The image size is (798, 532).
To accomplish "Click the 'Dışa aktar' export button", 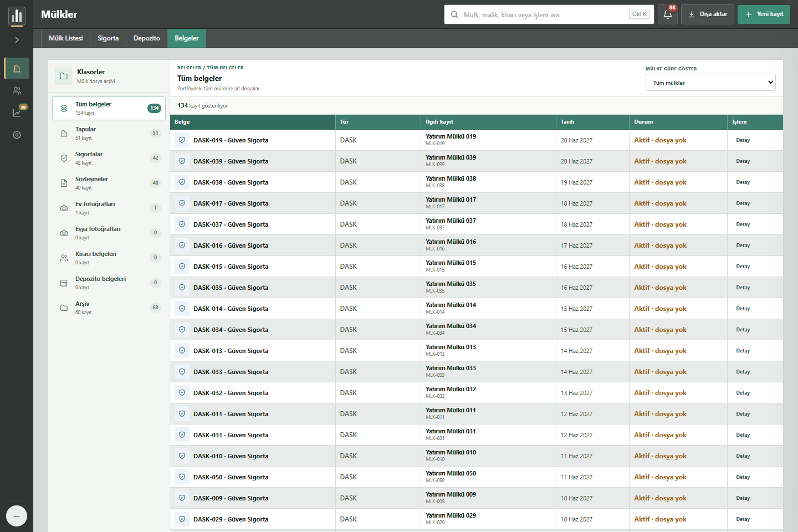I will [x=708, y=14].
